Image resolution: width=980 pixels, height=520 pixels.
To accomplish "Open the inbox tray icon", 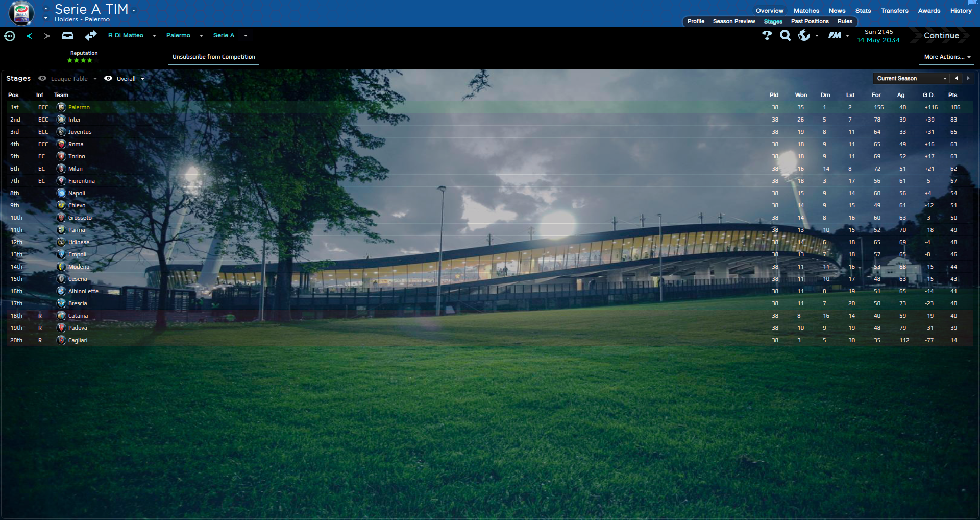I will pos(67,36).
